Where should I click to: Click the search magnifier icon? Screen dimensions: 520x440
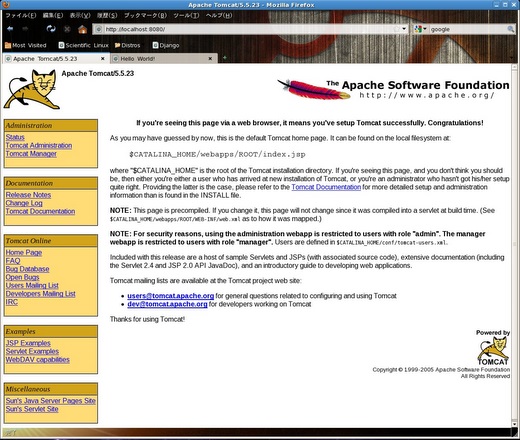pyautogui.click(x=510, y=29)
